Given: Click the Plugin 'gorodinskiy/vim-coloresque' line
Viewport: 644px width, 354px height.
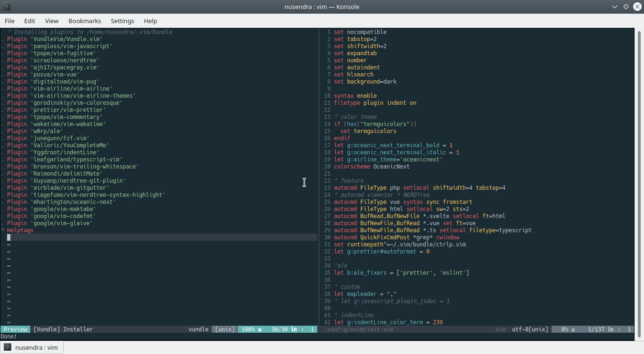Looking at the screenshot, I should click(65, 103).
